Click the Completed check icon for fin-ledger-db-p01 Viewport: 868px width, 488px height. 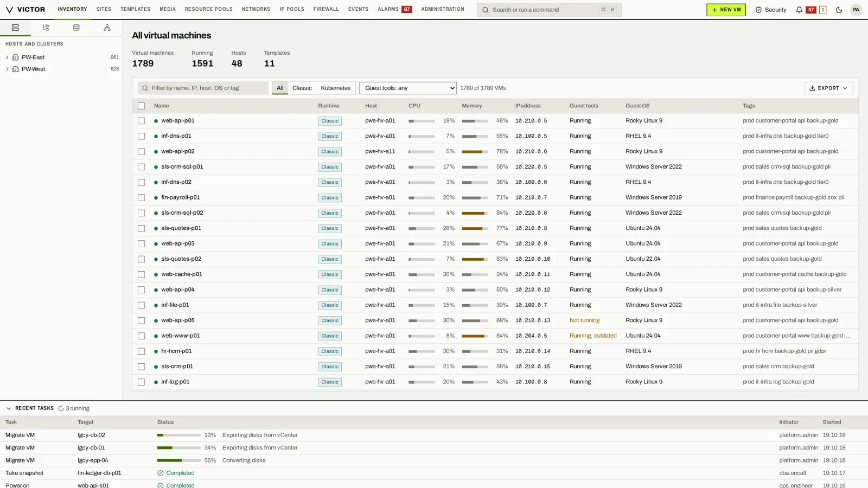161,473
